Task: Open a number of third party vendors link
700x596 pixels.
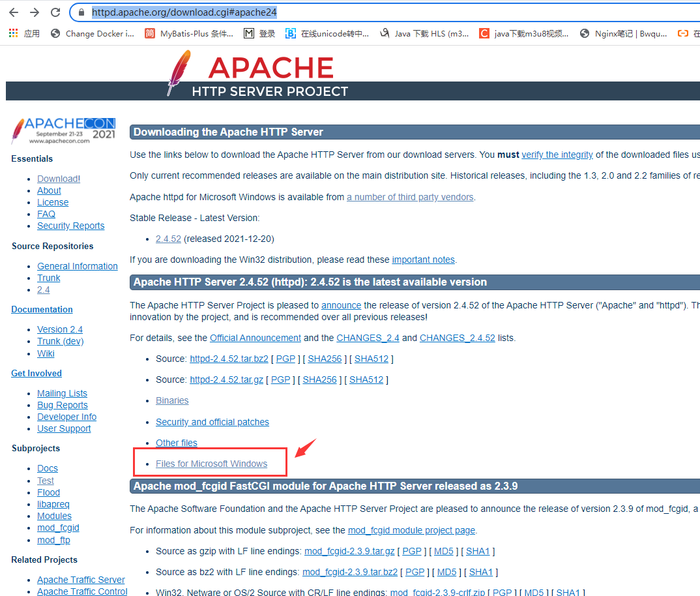Action: (x=410, y=197)
